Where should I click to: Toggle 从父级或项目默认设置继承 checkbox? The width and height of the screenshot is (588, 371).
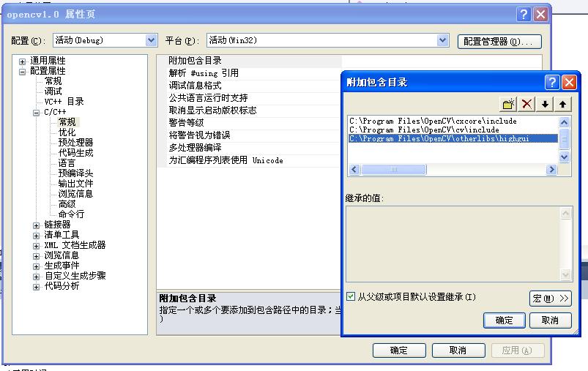pyautogui.click(x=351, y=297)
